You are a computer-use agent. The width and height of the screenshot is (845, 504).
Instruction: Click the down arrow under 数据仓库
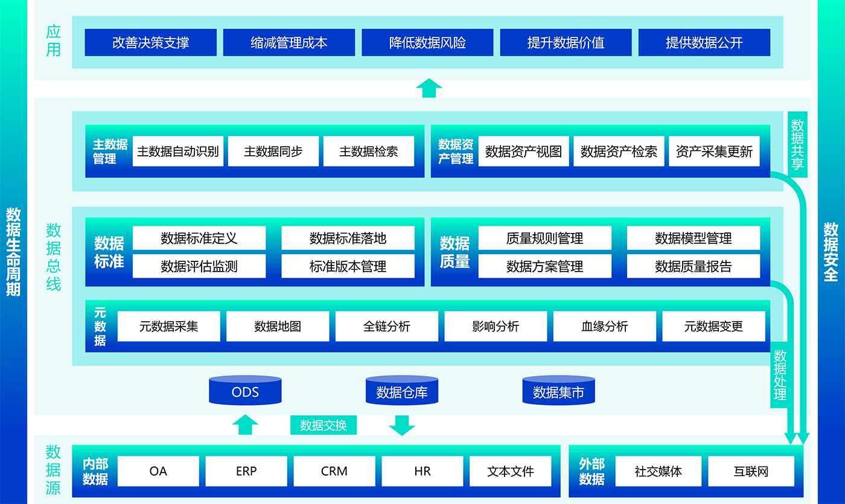point(402,425)
